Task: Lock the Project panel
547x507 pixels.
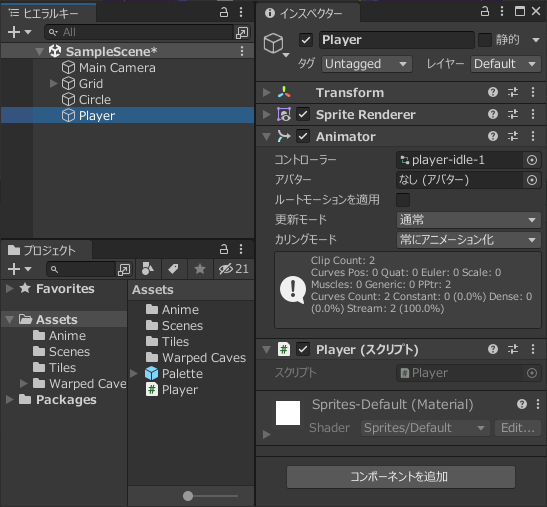Action: tap(224, 249)
